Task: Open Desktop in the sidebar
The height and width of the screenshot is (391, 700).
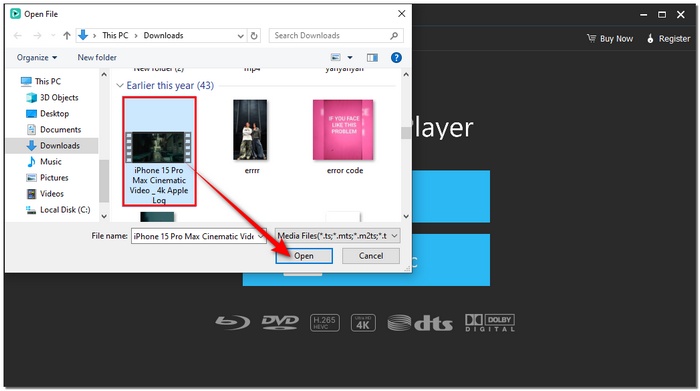Action: (x=54, y=113)
